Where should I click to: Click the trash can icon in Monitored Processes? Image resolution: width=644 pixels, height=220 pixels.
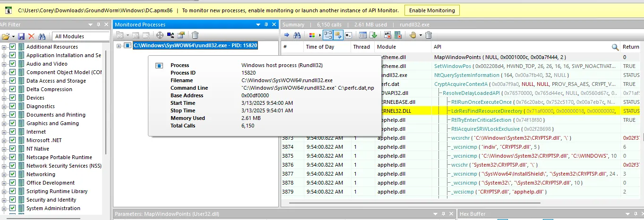tap(195, 35)
